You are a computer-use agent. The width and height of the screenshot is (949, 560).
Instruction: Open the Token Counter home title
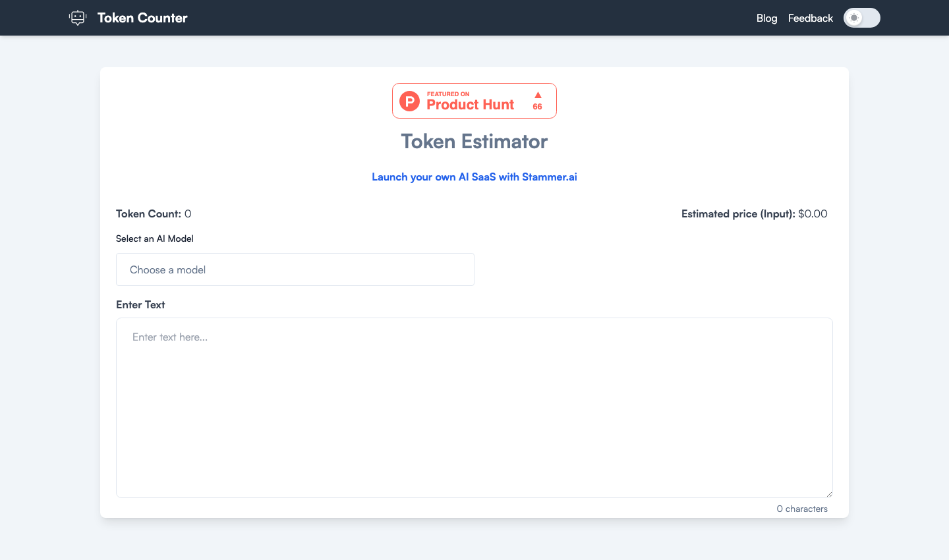point(142,18)
